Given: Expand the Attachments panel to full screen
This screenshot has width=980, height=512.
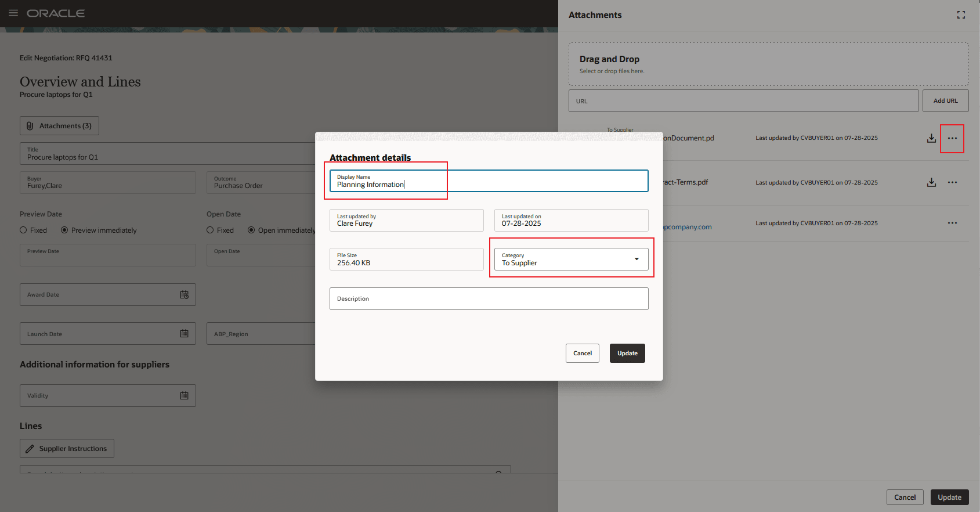Looking at the screenshot, I should pyautogui.click(x=961, y=15).
